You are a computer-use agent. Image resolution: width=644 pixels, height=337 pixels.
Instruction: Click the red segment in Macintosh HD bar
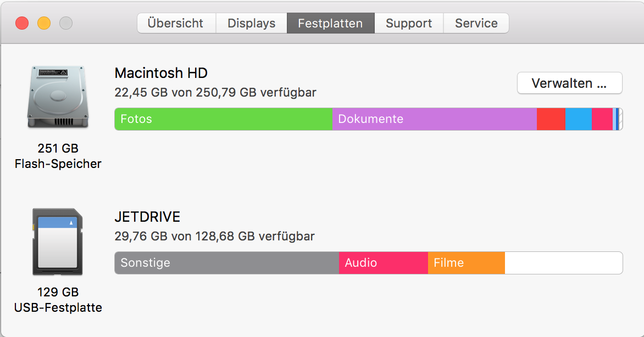click(x=551, y=119)
